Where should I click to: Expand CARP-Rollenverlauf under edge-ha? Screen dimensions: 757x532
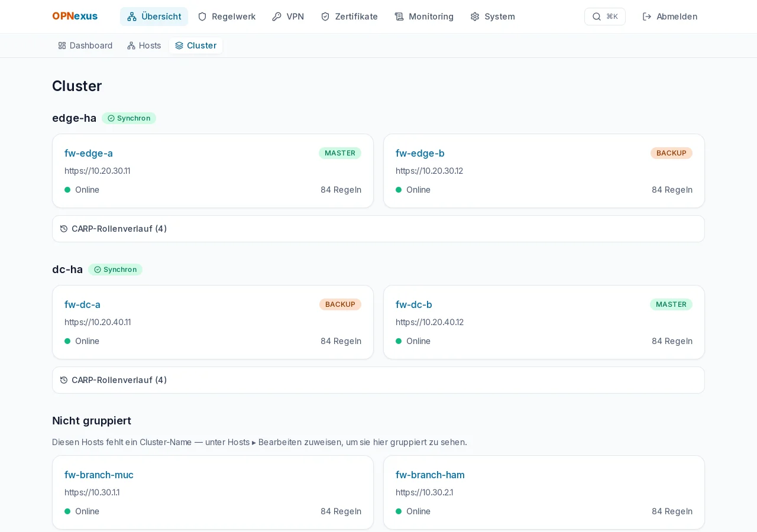coord(378,229)
